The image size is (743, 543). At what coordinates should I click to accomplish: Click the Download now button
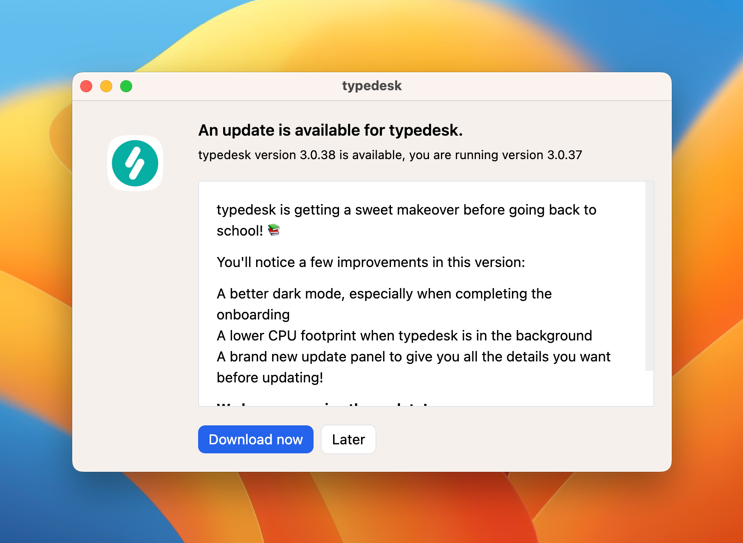255,439
